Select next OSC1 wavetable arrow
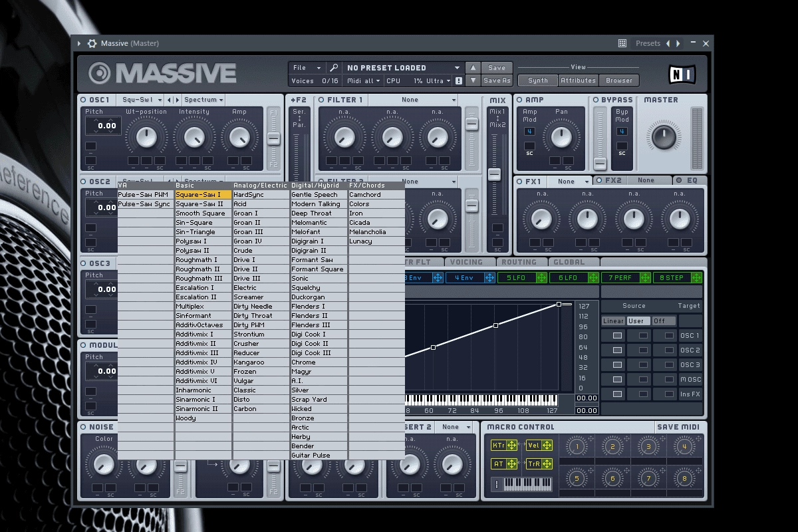The height and width of the screenshot is (532, 798). (177, 100)
